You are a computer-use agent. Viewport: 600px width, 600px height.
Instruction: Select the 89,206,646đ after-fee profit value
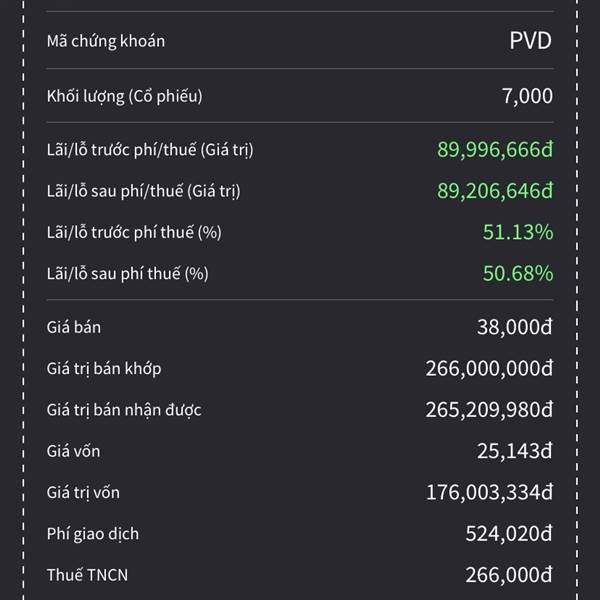[494, 191]
